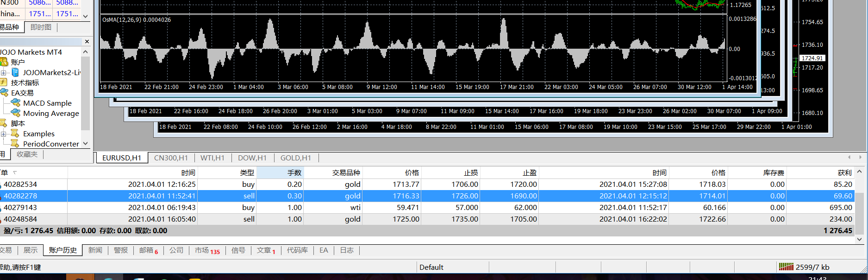The image size is (868, 280).
Task: Click the 账户 accounts icon in navigator
Action: point(4,62)
